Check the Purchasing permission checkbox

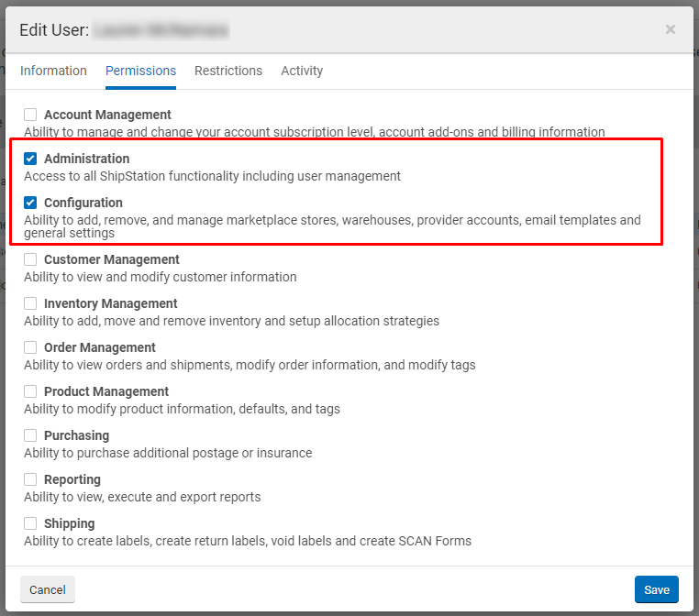click(x=30, y=435)
